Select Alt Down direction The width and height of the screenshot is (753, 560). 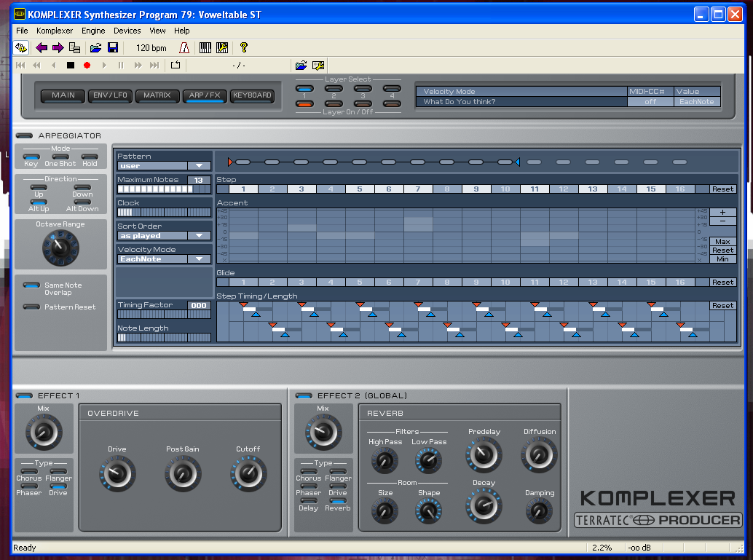tap(82, 202)
